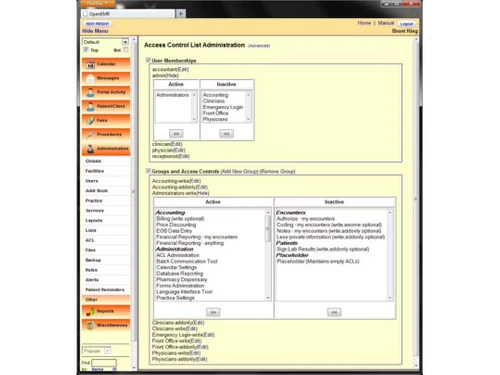
Task: Click << under Administrators-write Inactive list
Action: pos(334,312)
